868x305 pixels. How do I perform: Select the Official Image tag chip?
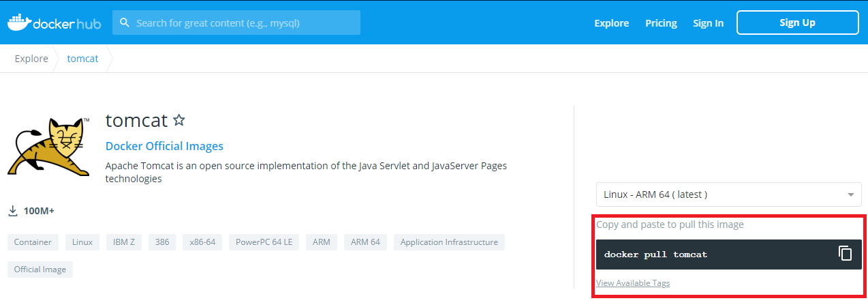40,270
